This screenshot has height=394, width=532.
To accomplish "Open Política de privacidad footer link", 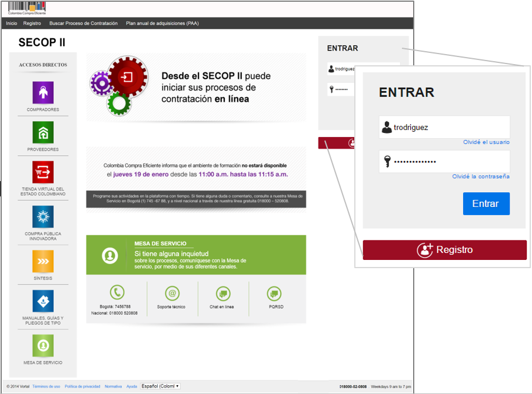I will point(82,386).
